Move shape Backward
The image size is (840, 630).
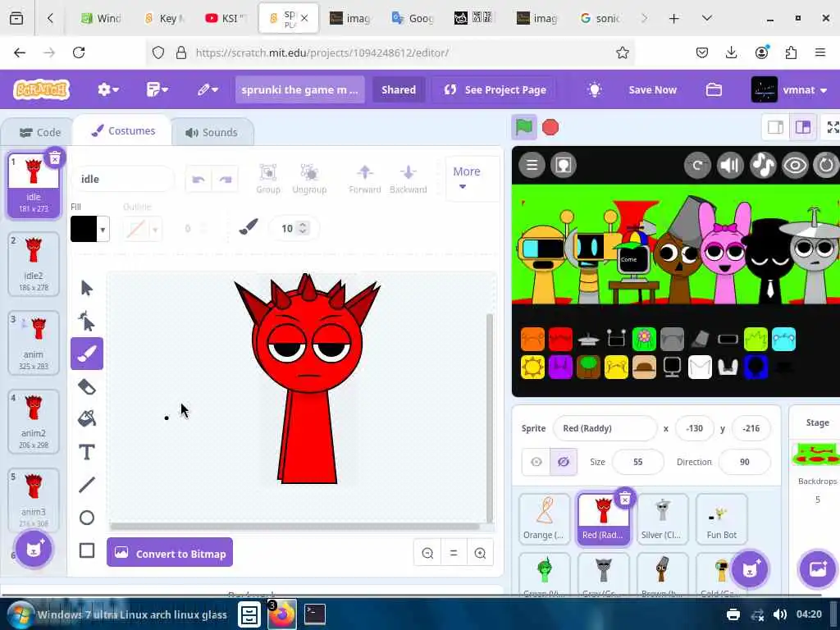click(409, 179)
